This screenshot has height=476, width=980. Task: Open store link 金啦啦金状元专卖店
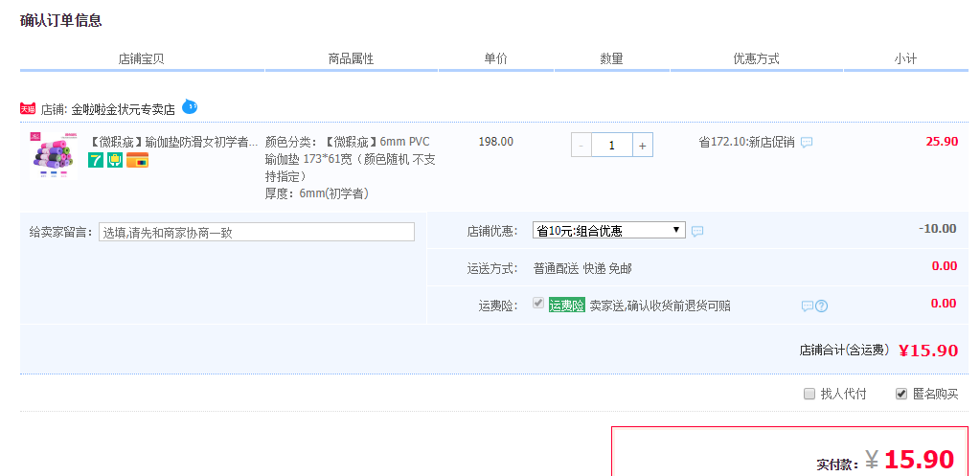[124, 110]
